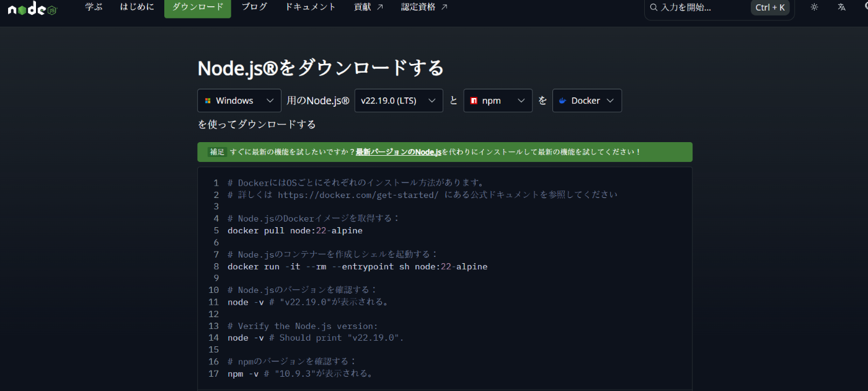Click the docker.com/get-started URL comment
The image size is (868, 391).
click(x=423, y=194)
